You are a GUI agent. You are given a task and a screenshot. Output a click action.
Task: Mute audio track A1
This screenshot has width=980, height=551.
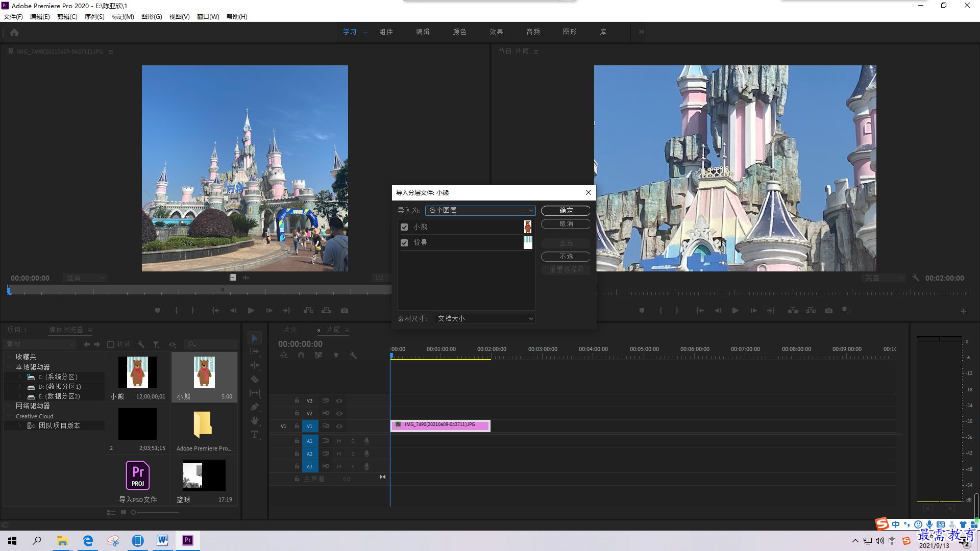(x=339, y=441)
